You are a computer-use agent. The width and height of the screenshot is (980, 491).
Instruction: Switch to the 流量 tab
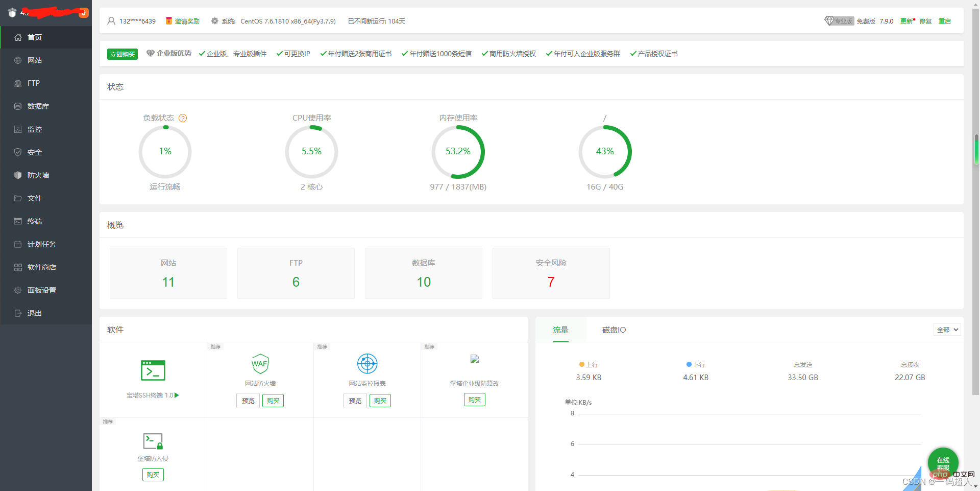point(561,330)
